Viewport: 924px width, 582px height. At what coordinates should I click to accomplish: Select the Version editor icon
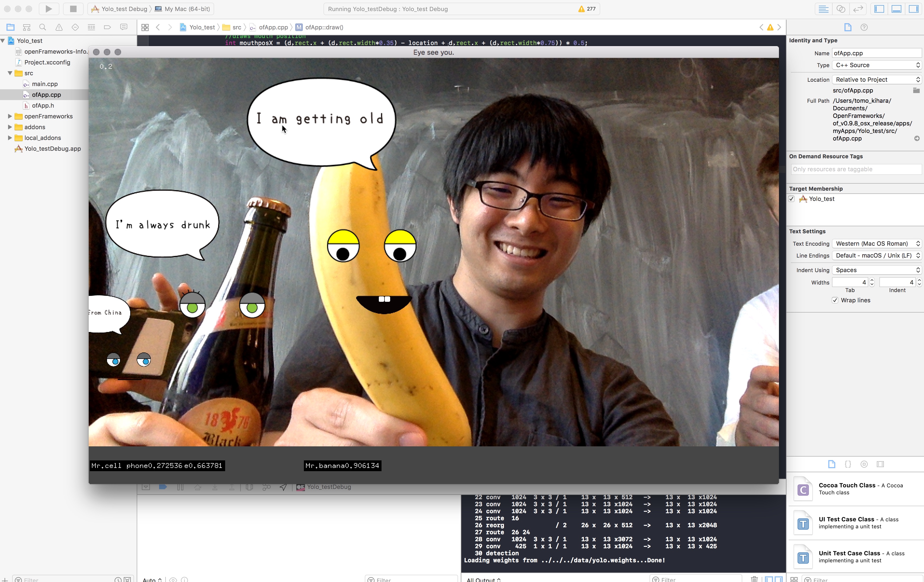click(858, 9)
